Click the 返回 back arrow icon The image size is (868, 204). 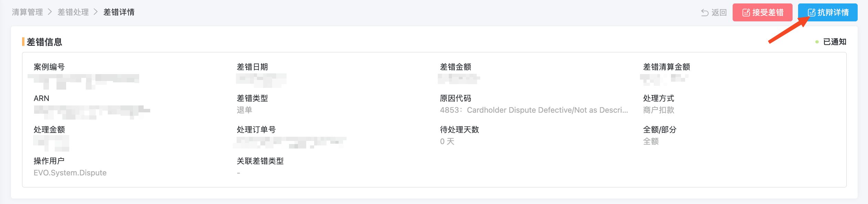[x=705, y=13]
